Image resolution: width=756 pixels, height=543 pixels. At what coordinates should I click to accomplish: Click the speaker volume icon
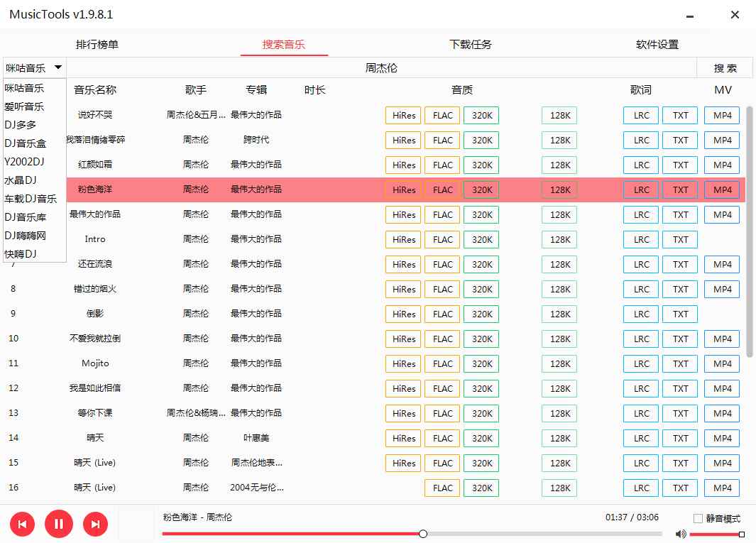(x=681, y=534)
